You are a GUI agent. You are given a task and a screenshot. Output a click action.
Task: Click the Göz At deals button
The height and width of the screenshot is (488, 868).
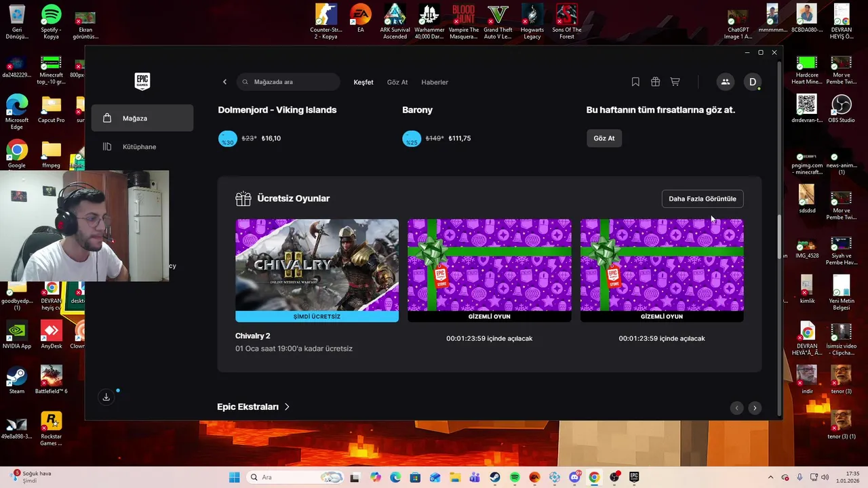[604, 138]
